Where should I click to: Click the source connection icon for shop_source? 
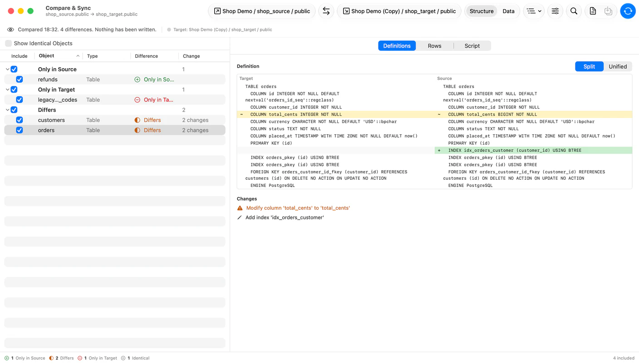coord(217,11)
